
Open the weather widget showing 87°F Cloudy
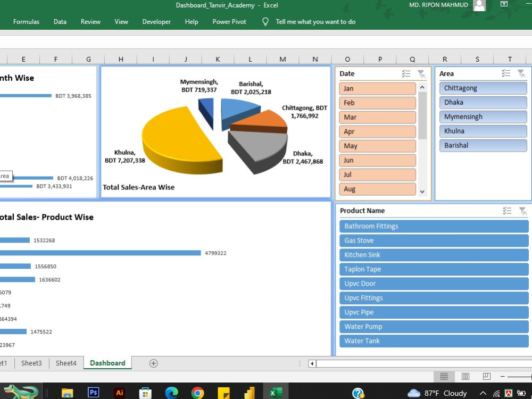click(x=437, y=393)
